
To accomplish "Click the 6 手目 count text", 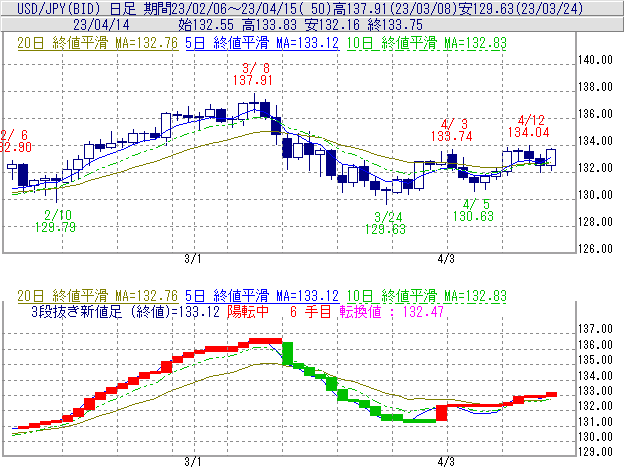I will click(311, 311).
